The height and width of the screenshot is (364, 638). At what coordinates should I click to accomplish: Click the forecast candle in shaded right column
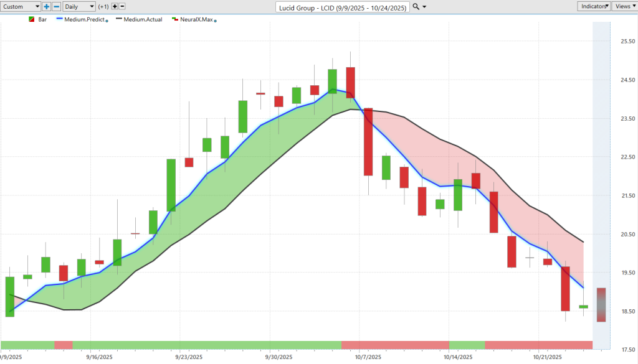tap(601, 304)
